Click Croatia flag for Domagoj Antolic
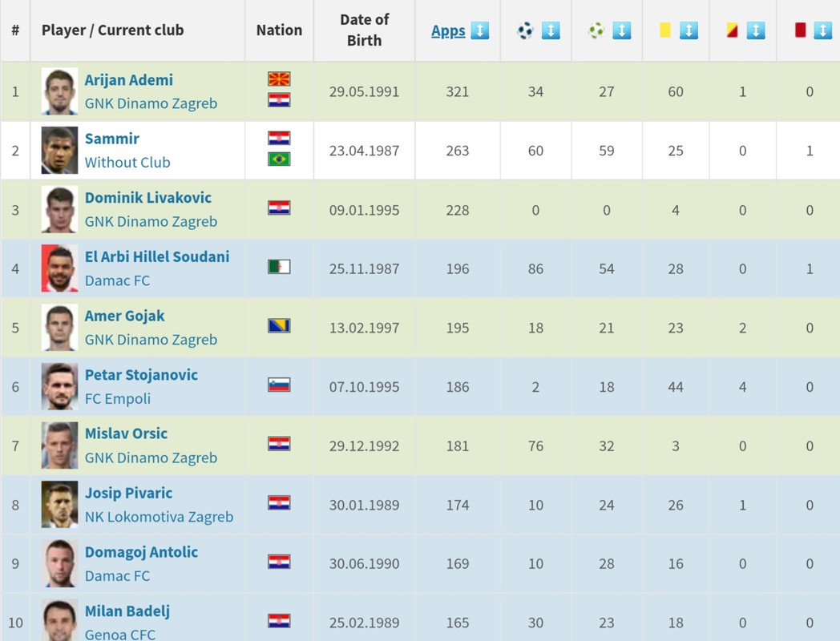This screenshot has height=641, width=840. pyautogui.click(x=279, y=562)
